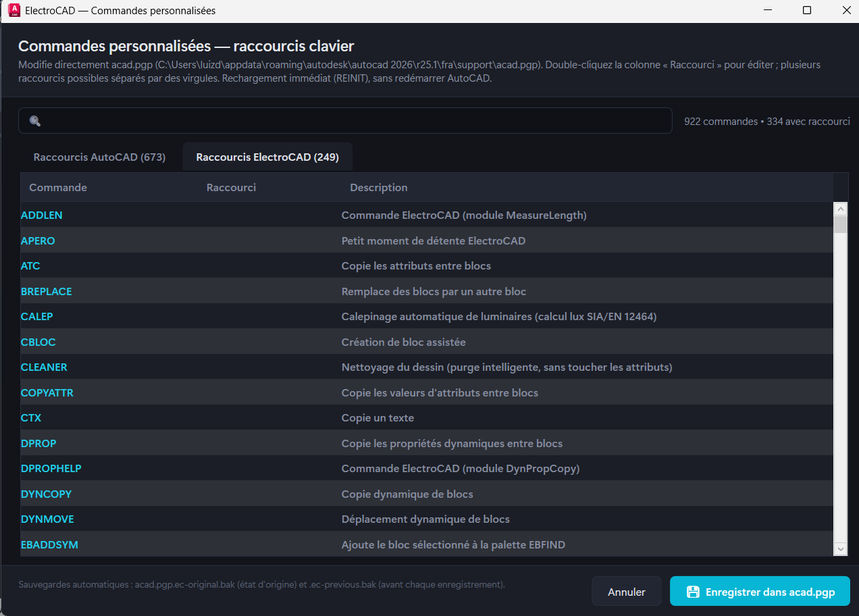The width and height of the screenshot is (859, 616).
Task: Click the command search input field
Action: click(x=345, y=121)
